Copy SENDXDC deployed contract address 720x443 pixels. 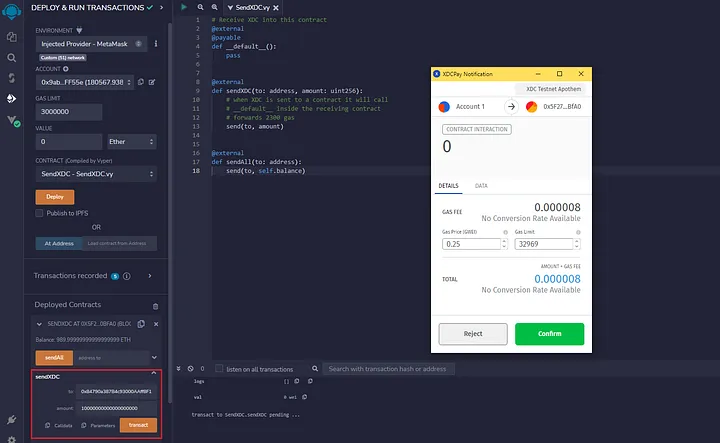(141, 324)
